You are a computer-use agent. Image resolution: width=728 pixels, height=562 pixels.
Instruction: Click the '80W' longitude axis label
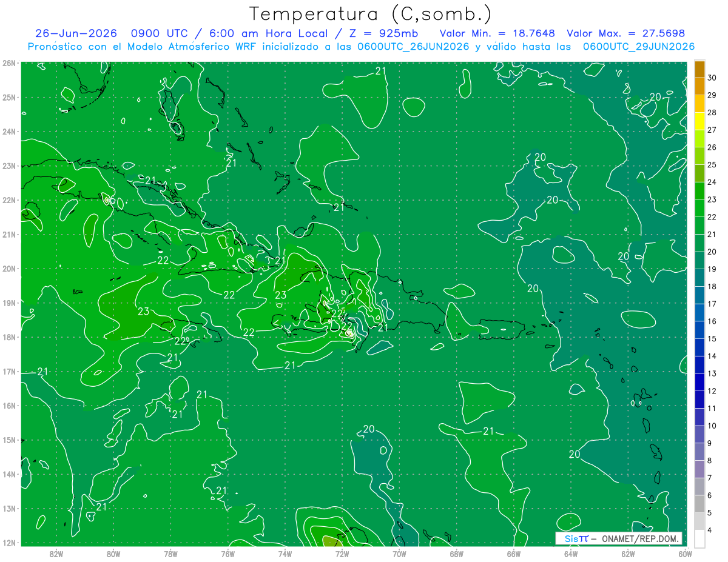click(113, 554)
